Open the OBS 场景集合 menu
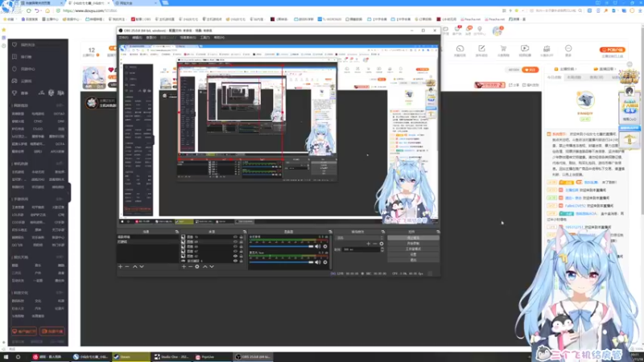The image size is (644, 362). [x=188, y=38]
